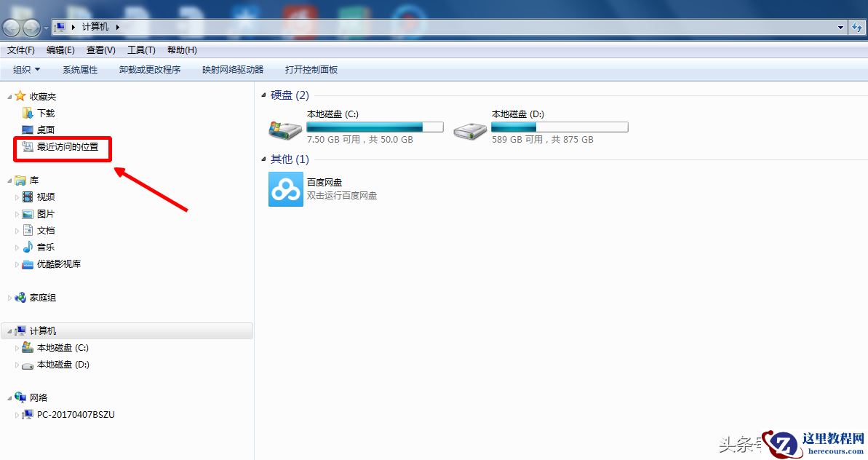The height and width of the screenshot is (460, 868).
Task: Click the 桌面 monitor icon
Action: click(28, 130)
